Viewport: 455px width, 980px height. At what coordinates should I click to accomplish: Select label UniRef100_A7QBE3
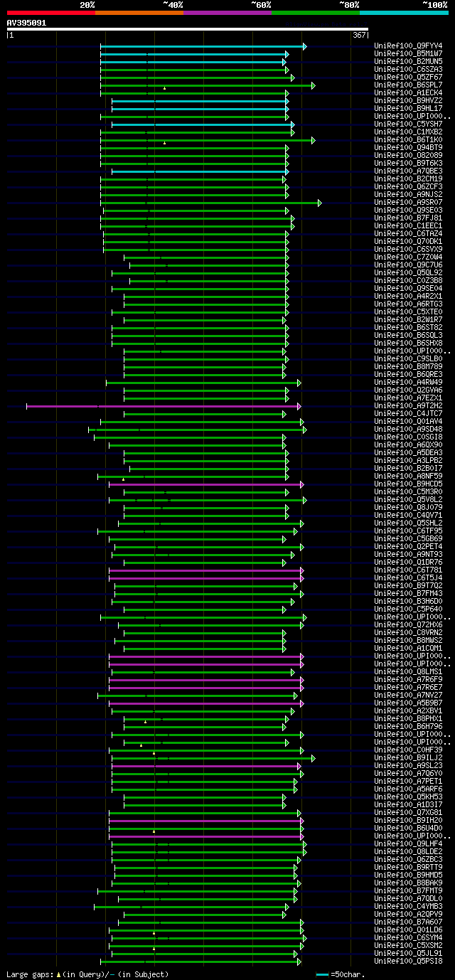408,171
